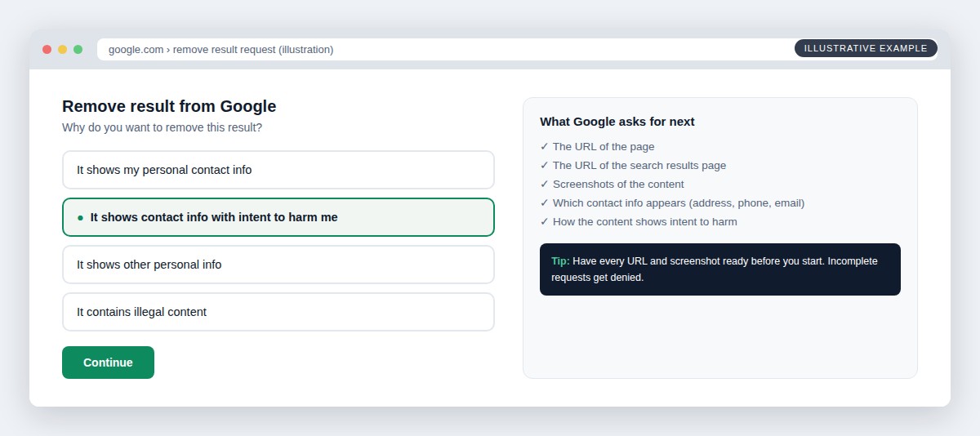Viewport: 980px width, 436px height.
Task: Click the 'What Google asks for next' heading
Action: pos(617,122)
